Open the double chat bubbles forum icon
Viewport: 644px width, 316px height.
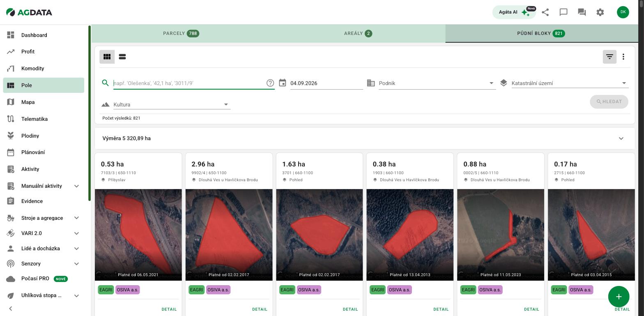pyautogui.click(x=582, y=12)
